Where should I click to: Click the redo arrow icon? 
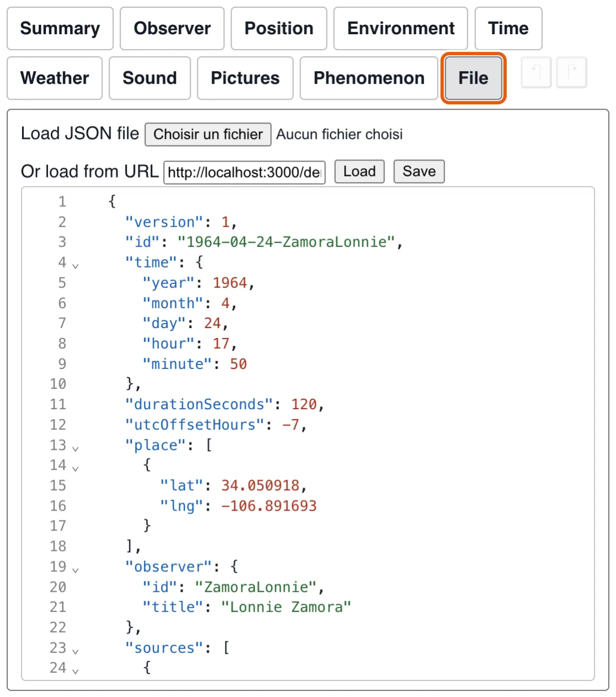pos(572,72)
